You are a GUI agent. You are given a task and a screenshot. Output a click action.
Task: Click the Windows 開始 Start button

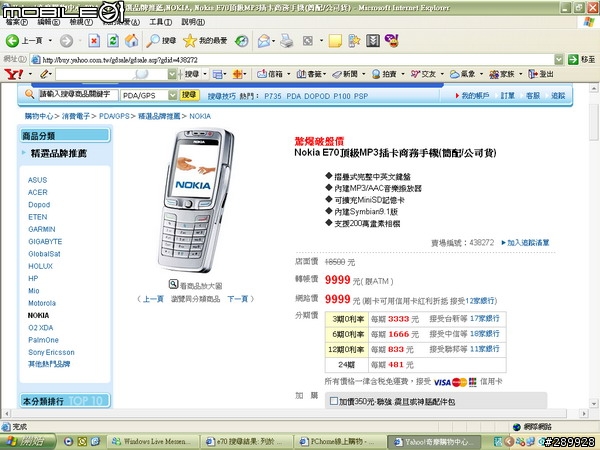pos(28,442)
